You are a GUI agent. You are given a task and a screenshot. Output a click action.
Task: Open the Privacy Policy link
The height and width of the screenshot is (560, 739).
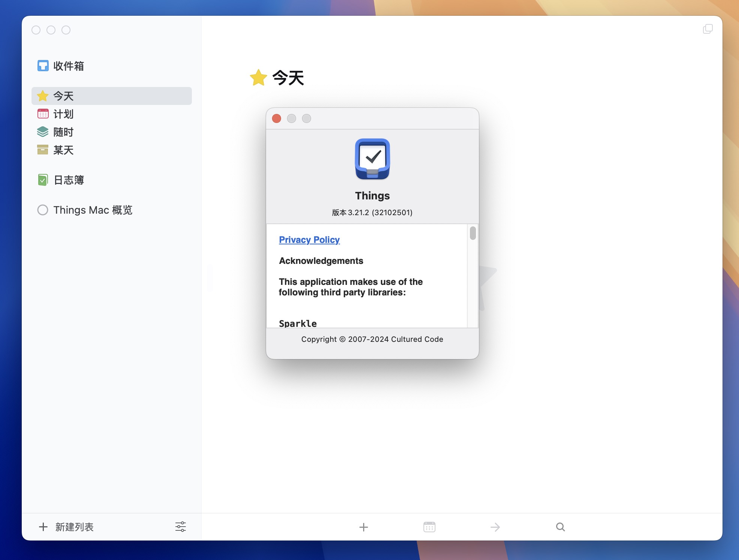point(309,240)
